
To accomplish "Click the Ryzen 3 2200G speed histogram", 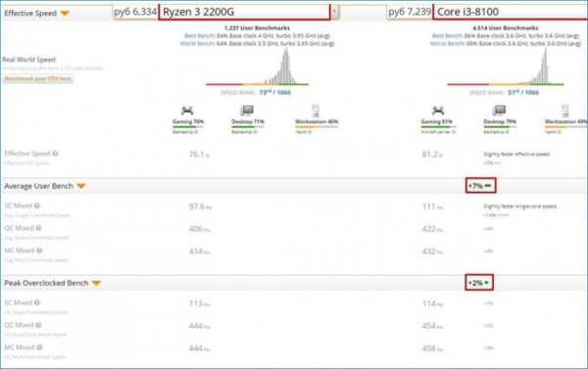I will point(257,67).
